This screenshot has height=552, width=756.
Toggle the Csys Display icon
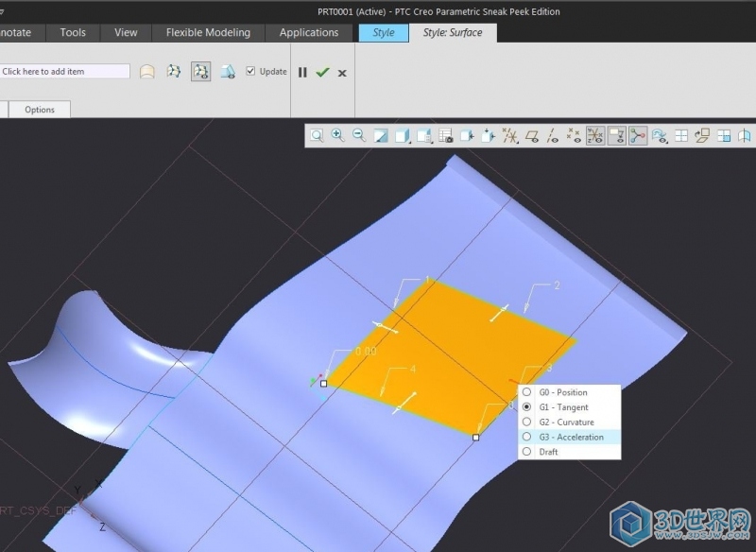click(x=595, y=136)
